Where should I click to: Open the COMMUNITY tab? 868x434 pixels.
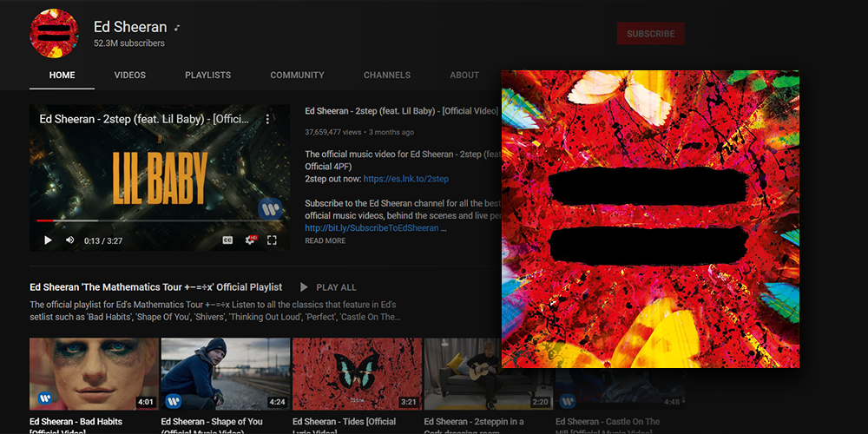pyautogui.click(x=297, y=76)
